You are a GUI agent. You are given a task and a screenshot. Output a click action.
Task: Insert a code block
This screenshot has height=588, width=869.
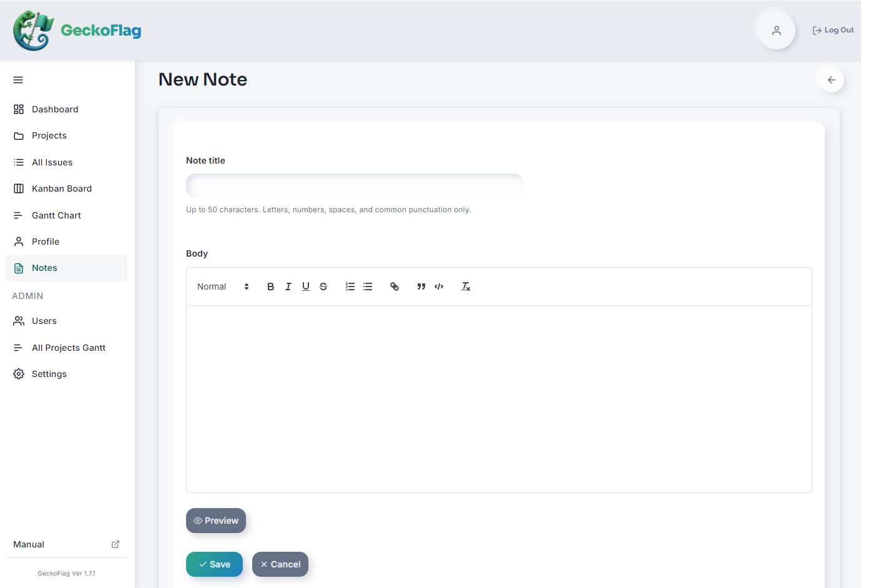coord(439,287)
